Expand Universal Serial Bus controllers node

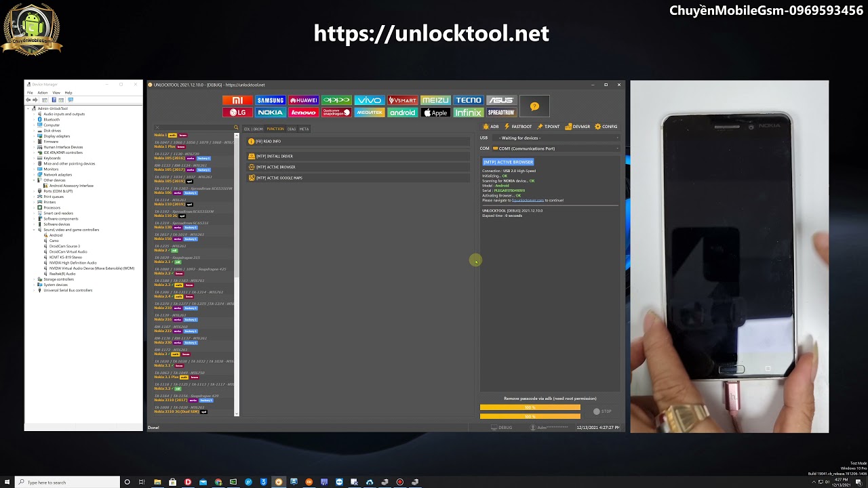[34, 290]
